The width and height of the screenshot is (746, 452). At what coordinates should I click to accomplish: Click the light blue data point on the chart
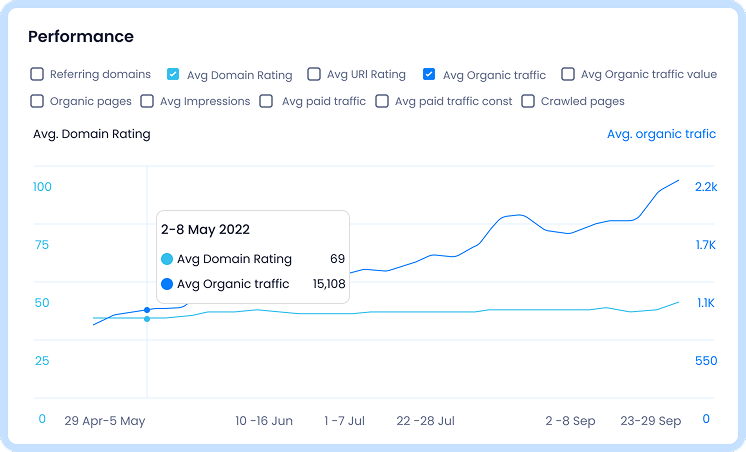(x=147, y=319)
